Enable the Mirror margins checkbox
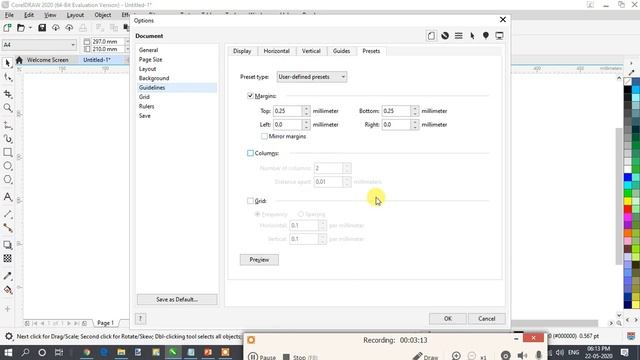Viewport: 640px width, 360px height. click(264, 136)
